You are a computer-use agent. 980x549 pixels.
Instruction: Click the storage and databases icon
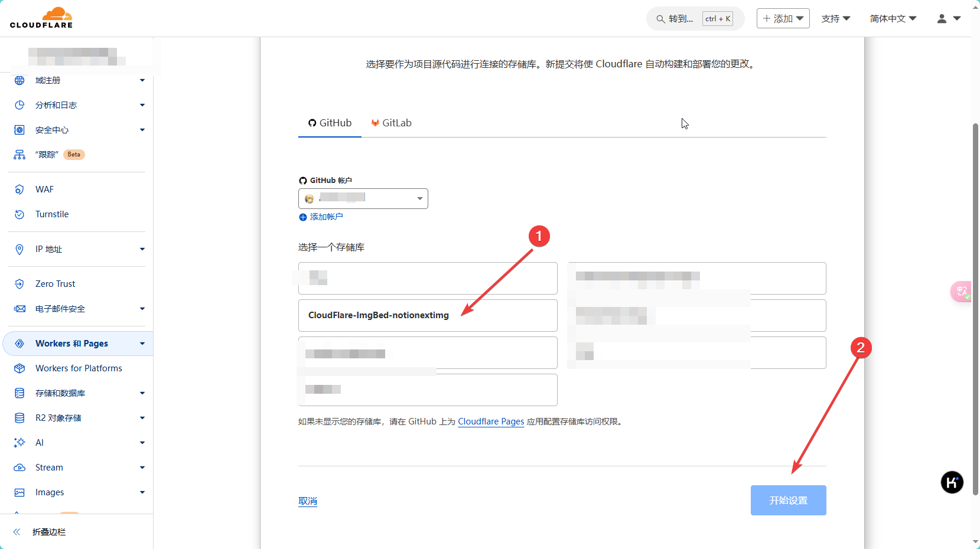click(x=19, y=393)
